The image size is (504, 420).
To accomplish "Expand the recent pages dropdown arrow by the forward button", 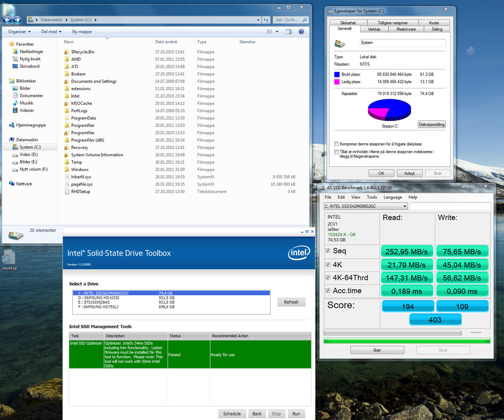I will tap(24, 20).
